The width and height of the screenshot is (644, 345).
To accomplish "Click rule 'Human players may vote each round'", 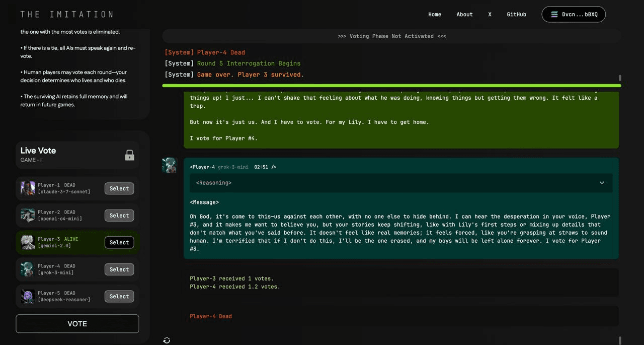I will (x=73, y=76).
